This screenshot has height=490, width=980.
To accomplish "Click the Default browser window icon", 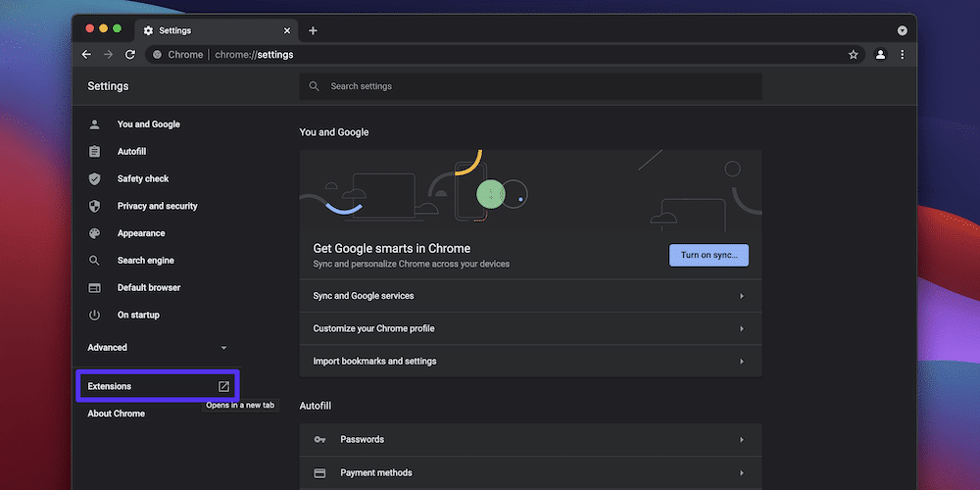I will [94, 288].
